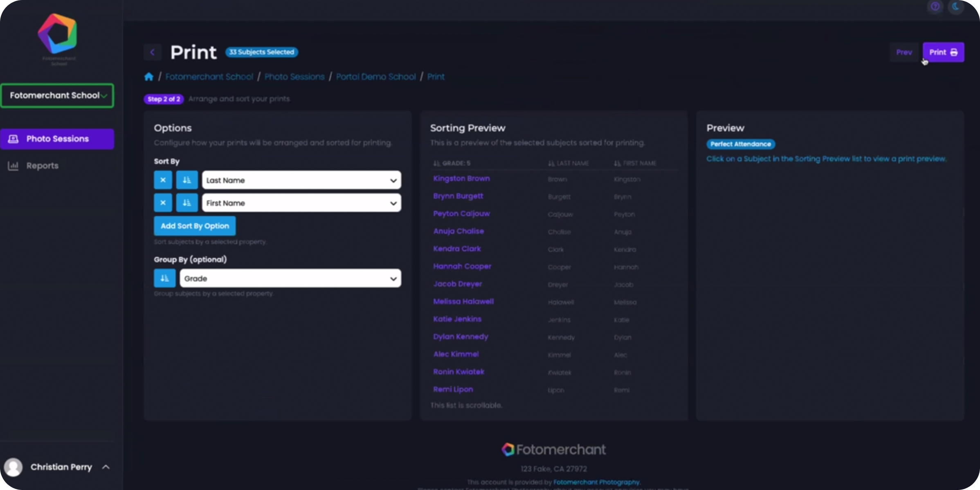980x490 pixels.
Task: Select Anuja Chalise in sorting preview
Action: [459, 232]
